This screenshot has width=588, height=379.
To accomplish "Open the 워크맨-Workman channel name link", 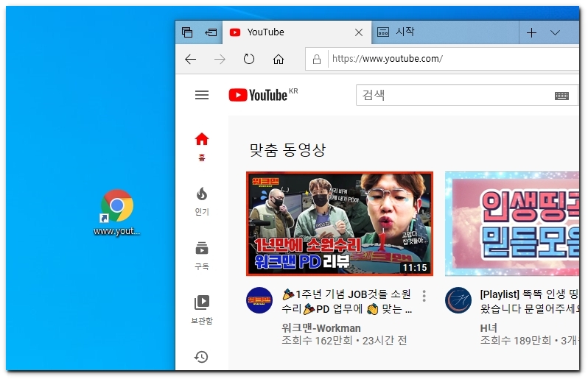I will tap(321, 328).
